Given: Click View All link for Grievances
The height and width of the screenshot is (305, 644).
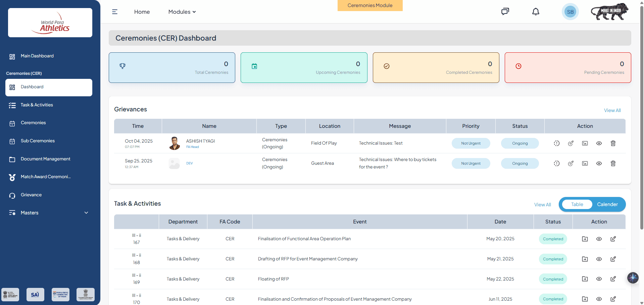Looking at the screenshot, I should 612,110.
